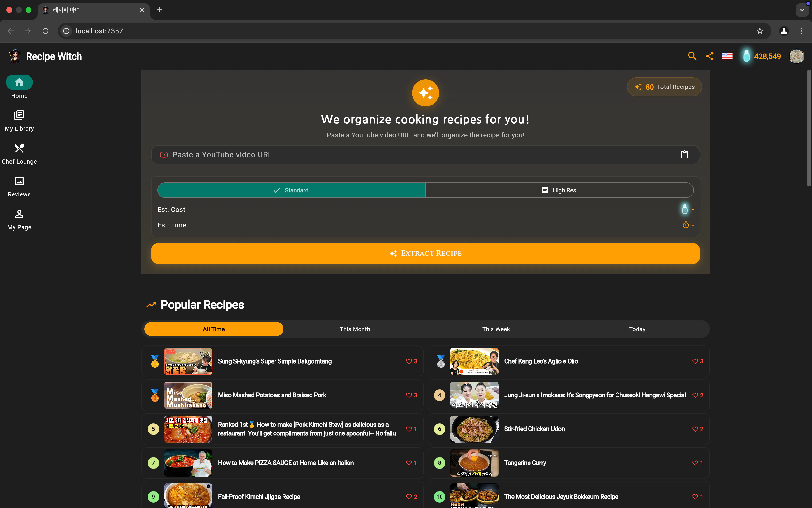Switch to This Month tab
Viewport: 812px width, 508px height.
[355, 329]
